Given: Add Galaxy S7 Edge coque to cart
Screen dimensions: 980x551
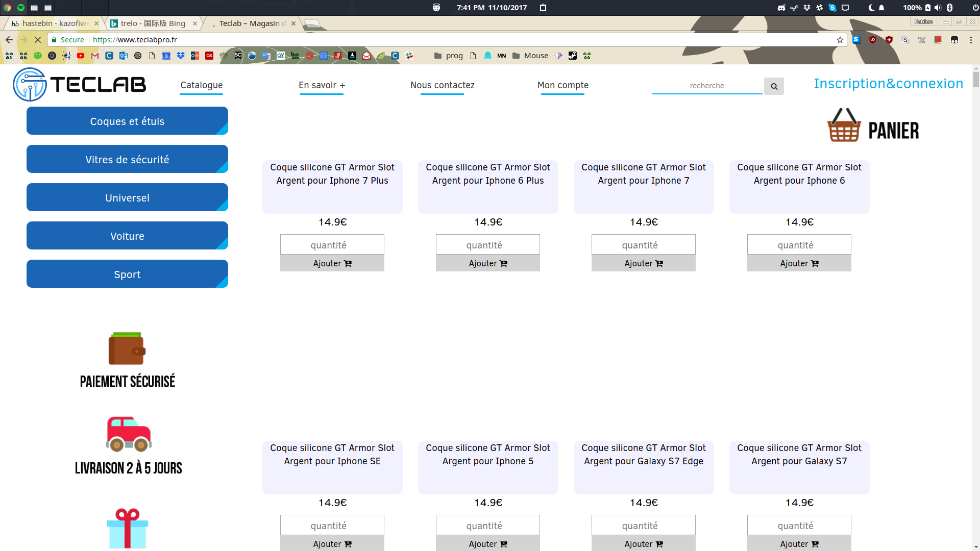Looking at the screenshot, I should click(x=644, y=543).
